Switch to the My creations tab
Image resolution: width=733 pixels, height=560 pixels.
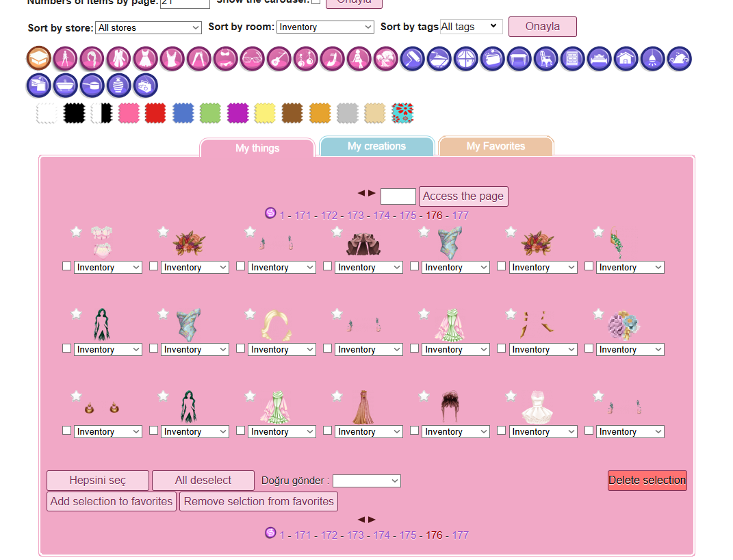(x=377, y=147)
